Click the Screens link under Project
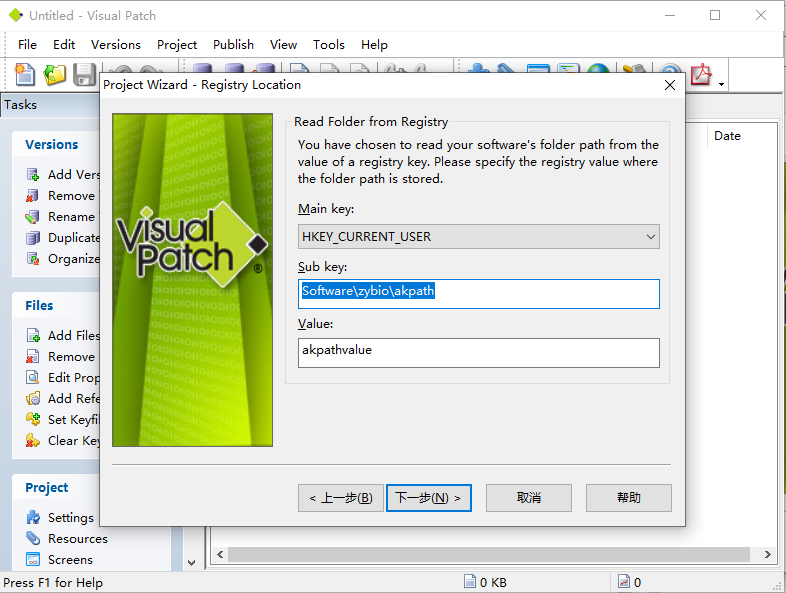Screen dimensions: 786x593 tap(70, 559)
